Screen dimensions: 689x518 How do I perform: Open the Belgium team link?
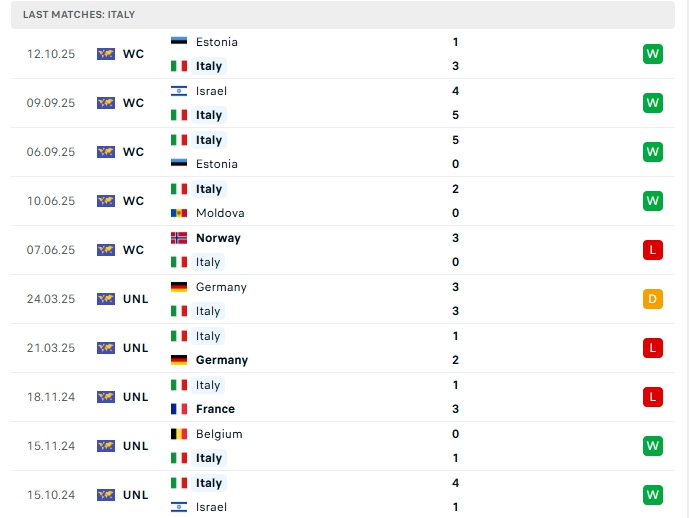click(x=219, y=434)
